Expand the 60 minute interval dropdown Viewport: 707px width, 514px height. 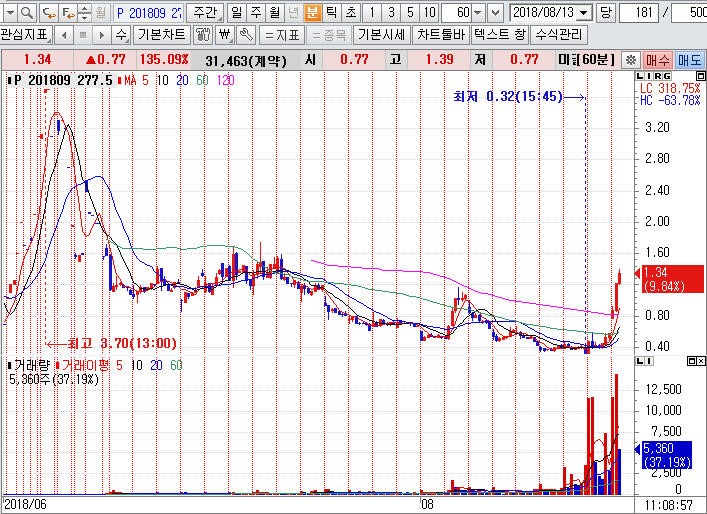point(476,13)
